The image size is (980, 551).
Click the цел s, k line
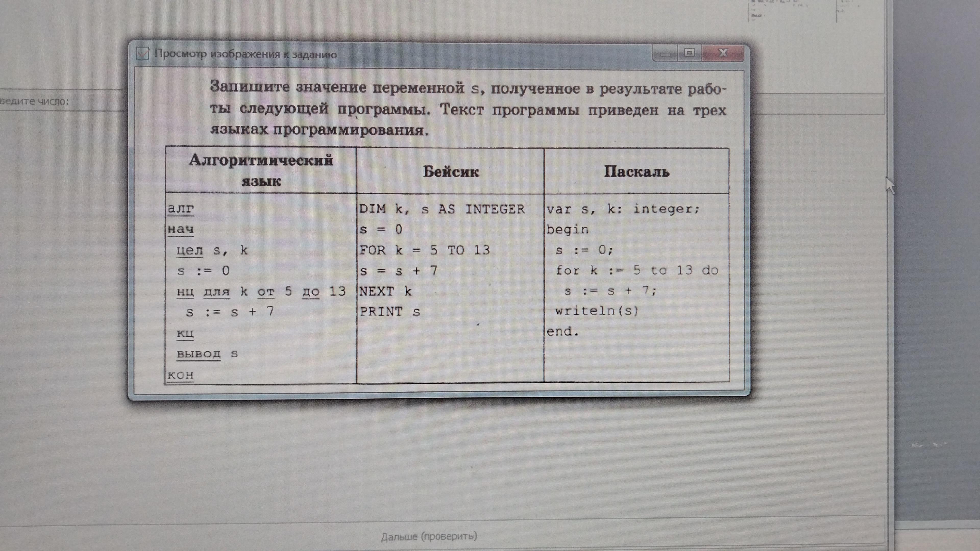212,250
